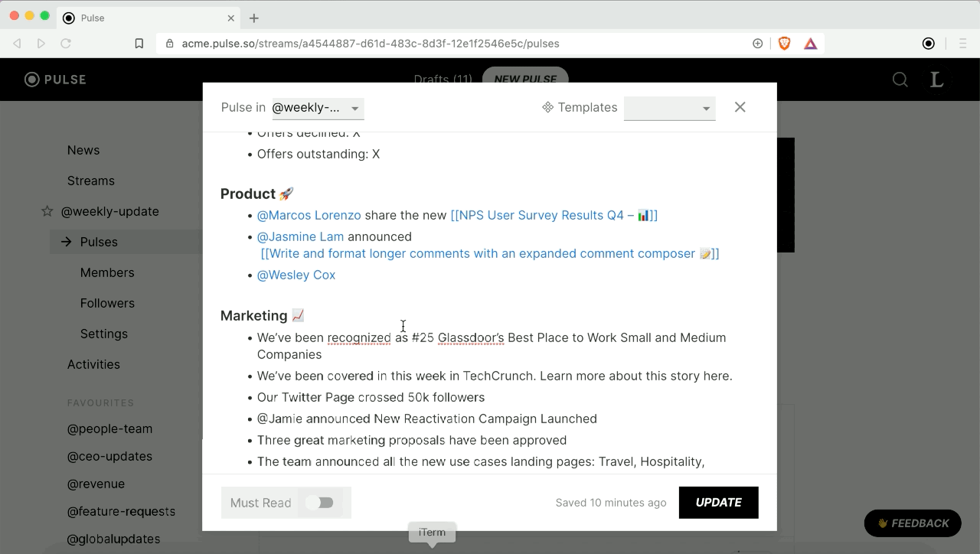
Task: Open Settings in the stream sidebar
Action: 104,334
